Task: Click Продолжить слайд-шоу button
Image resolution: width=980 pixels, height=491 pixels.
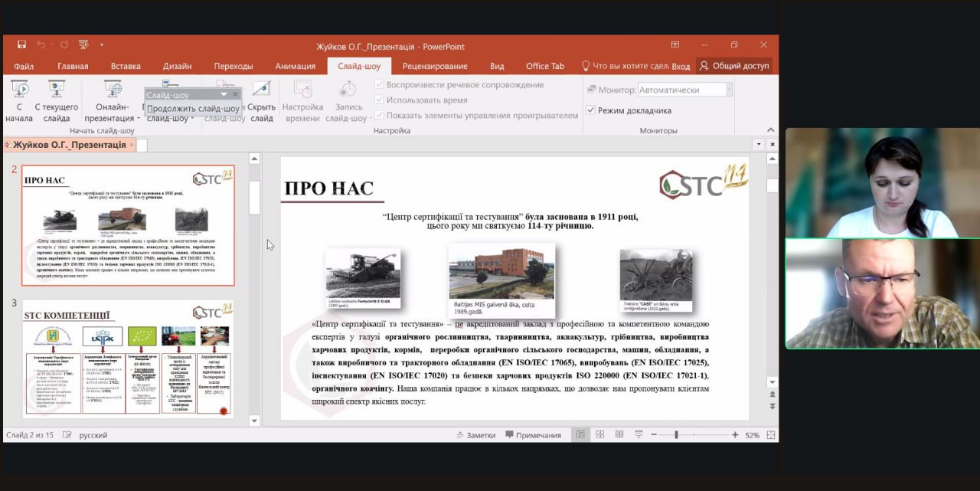Action: (193, 109)
